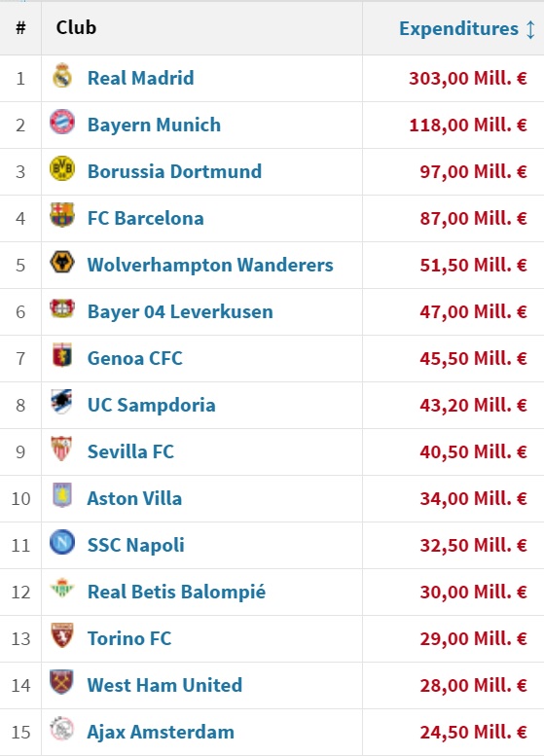Click the Real Madrid club crest

62,76
